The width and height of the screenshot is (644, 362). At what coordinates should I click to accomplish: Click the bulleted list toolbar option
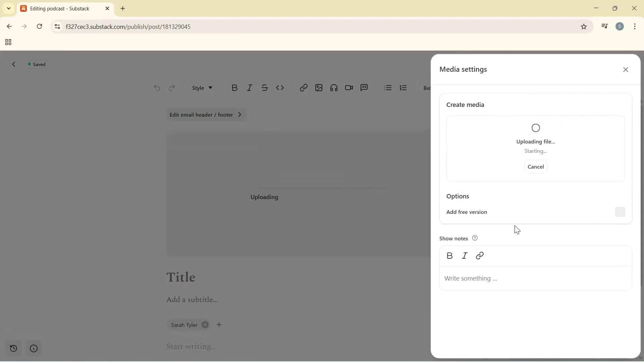click(x=388, y=87)
